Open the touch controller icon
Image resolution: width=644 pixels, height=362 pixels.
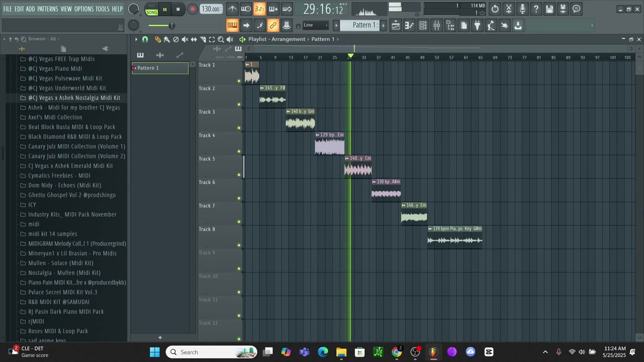pos(505,25)
